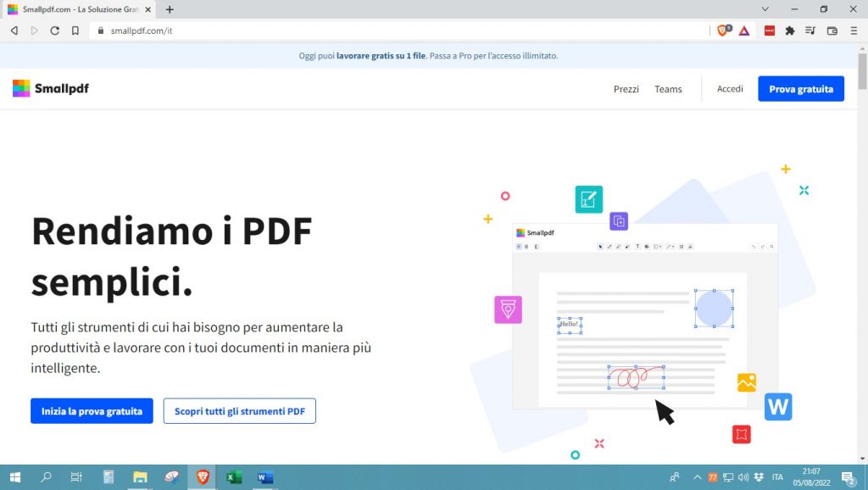Open File Explorer from the taskbar
The width and height of the screenshot is (868, 490).
pos(139,476)
